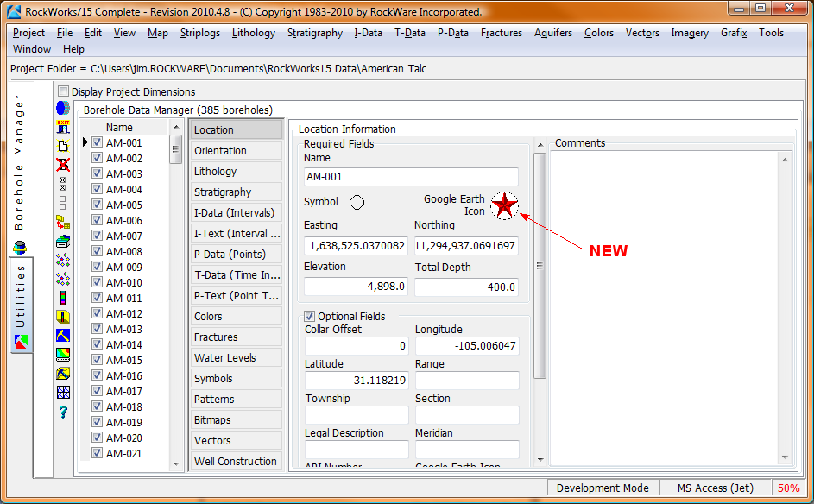
Task: Uncheck the Optional Fields checkbox
Action: click(311, 316)
